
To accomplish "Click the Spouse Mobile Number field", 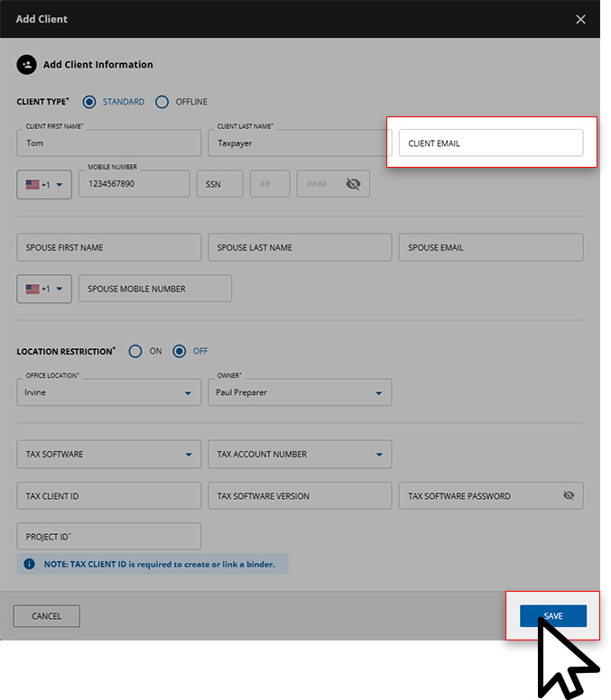I will pyautogui.click(x=155, y=289).
